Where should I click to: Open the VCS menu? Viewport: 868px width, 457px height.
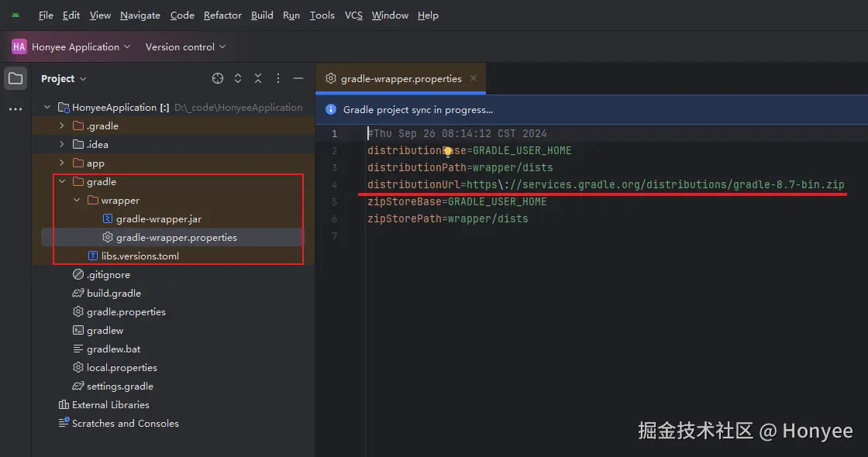pos(353,15)
